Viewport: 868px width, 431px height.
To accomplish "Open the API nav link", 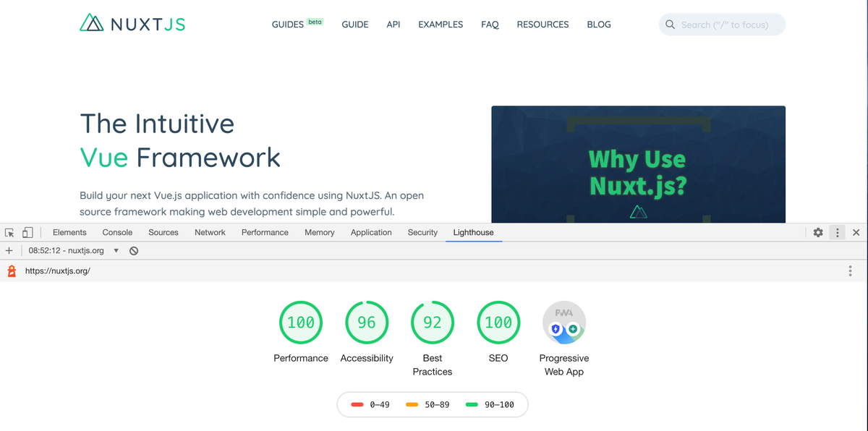I will tap(393, 25).
